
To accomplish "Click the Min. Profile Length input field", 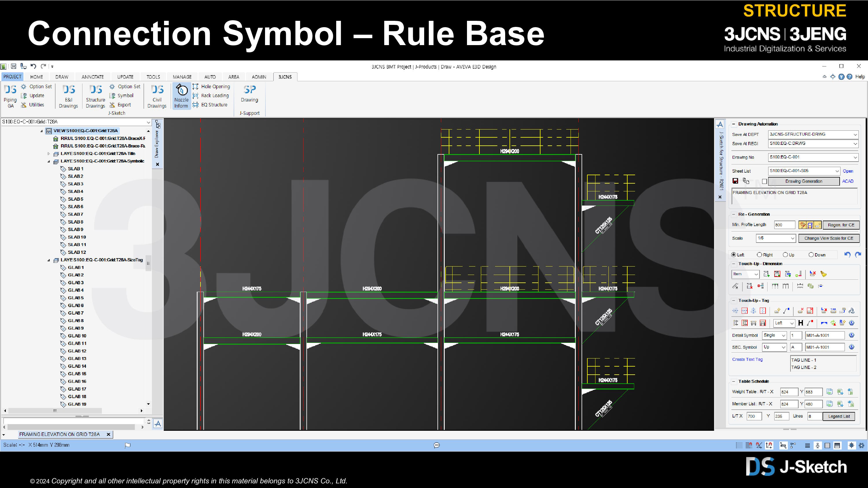I will [x=784, y=225].
